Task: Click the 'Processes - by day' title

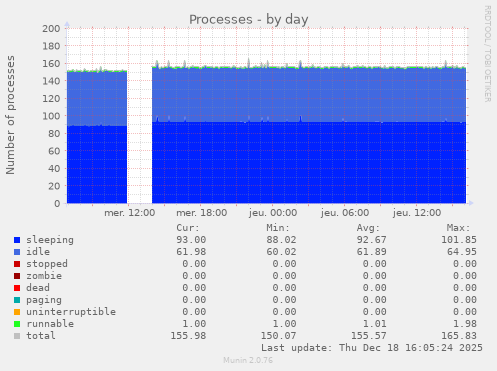Action: pos(249,20)
